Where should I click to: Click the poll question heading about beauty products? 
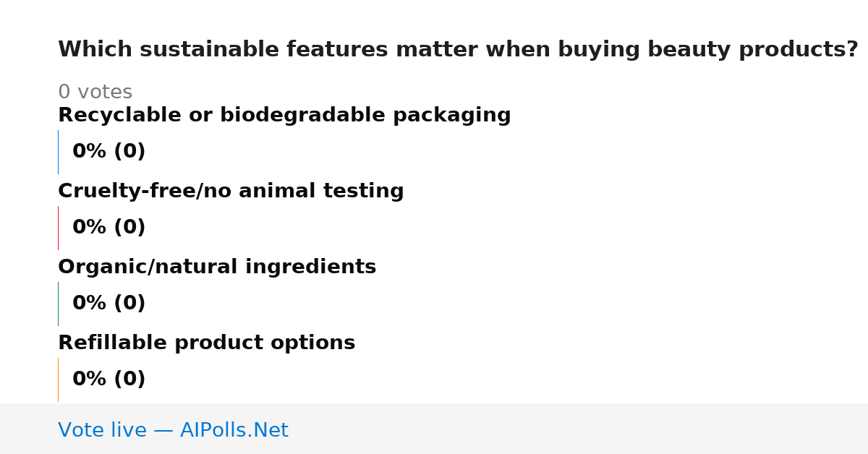coord(458,50)
